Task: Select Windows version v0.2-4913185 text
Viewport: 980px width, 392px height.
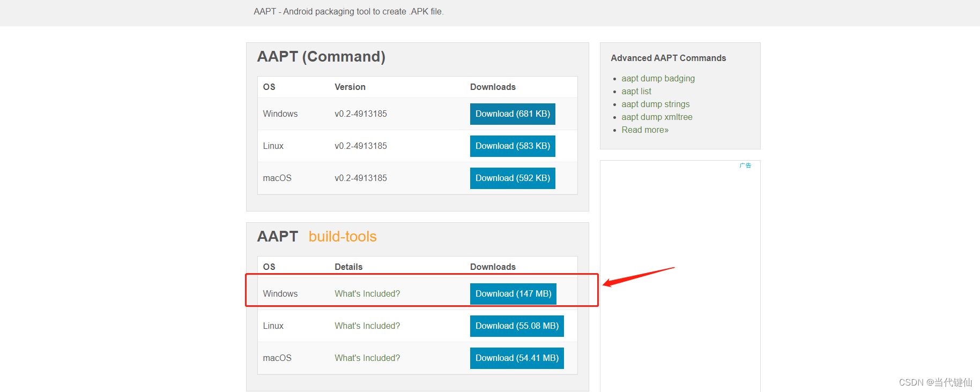Action: point(361,114)
